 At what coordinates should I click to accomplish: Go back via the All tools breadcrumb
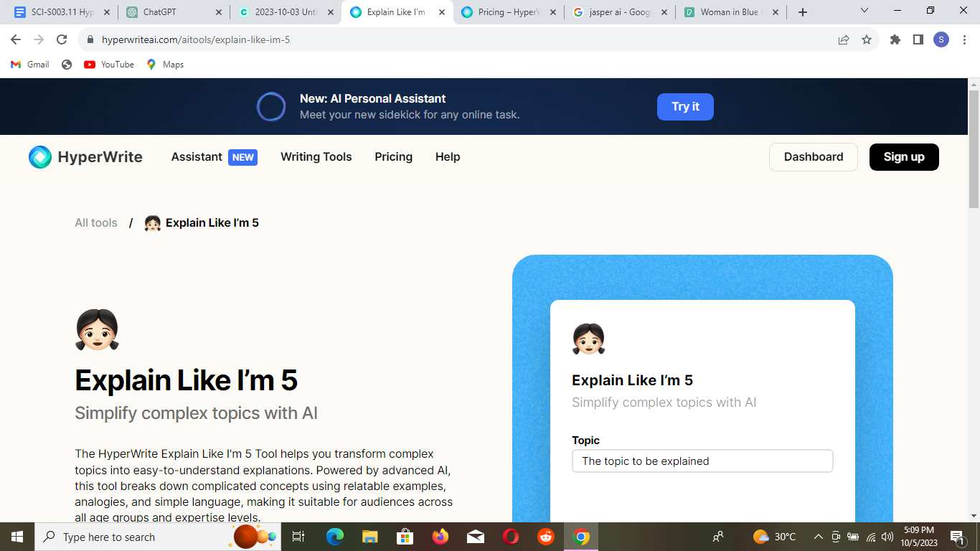[x=95, y=222]
